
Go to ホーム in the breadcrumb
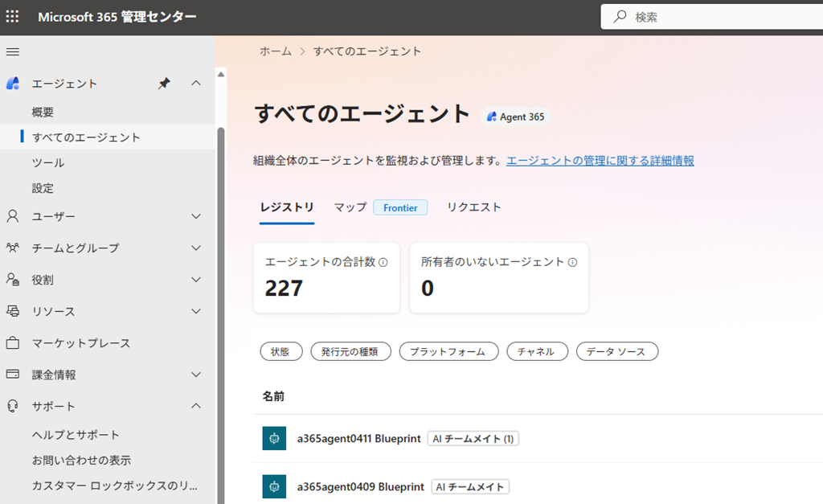point(276,51)
